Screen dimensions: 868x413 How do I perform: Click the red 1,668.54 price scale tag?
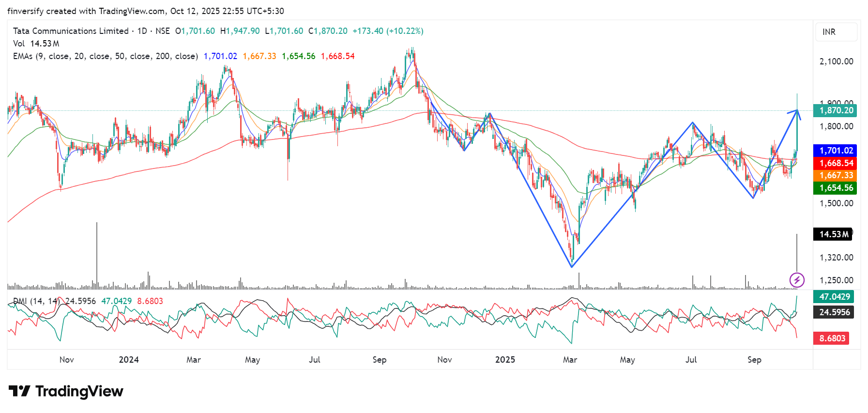point(835,163)
